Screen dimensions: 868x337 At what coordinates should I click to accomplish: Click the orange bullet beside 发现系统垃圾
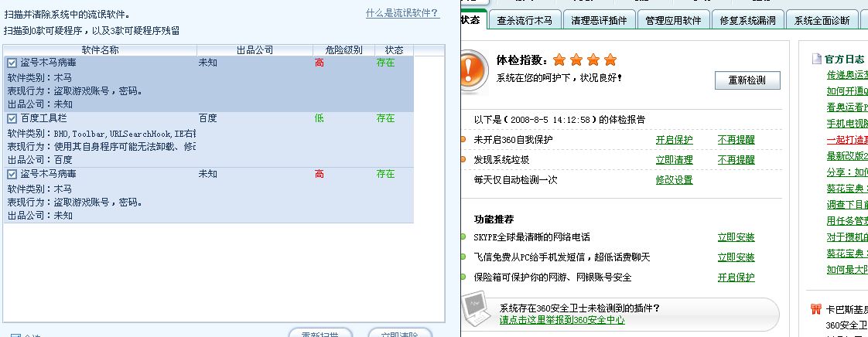click(463, 159)
